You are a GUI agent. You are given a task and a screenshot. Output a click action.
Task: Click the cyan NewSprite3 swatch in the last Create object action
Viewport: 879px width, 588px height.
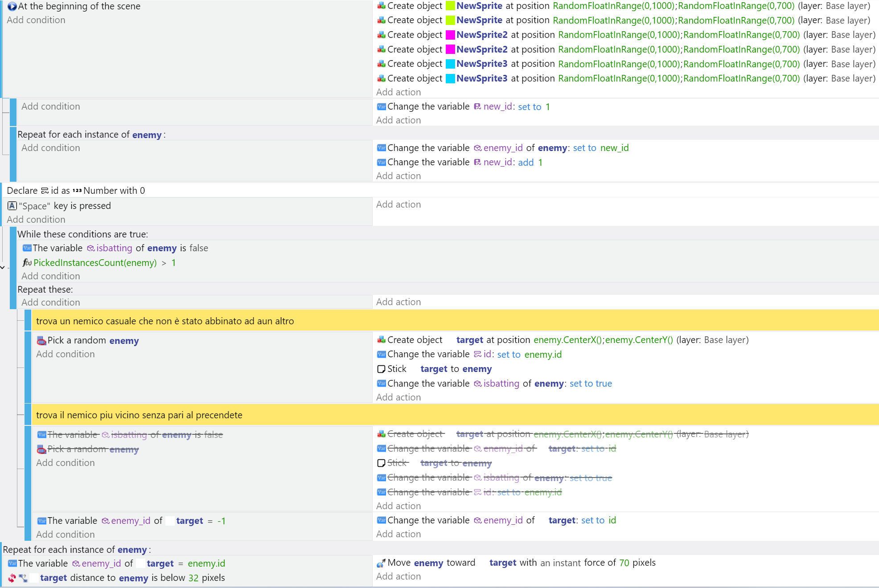tap(451, 78)
